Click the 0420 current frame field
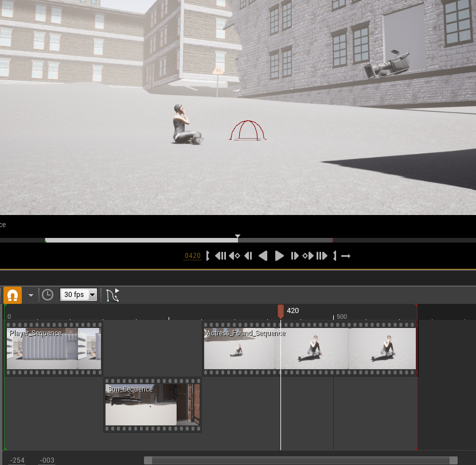476x465 pixels. (x=192, y=256)
